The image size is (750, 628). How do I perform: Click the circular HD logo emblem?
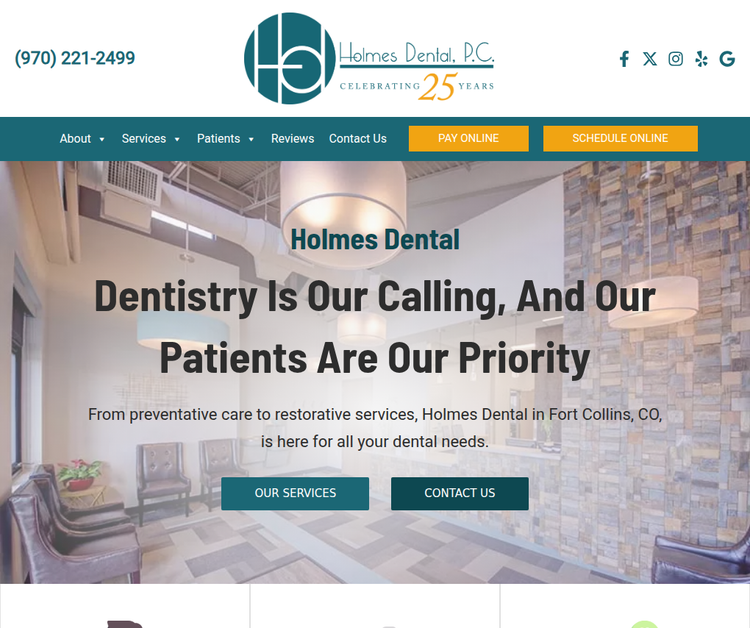[290, 58]
